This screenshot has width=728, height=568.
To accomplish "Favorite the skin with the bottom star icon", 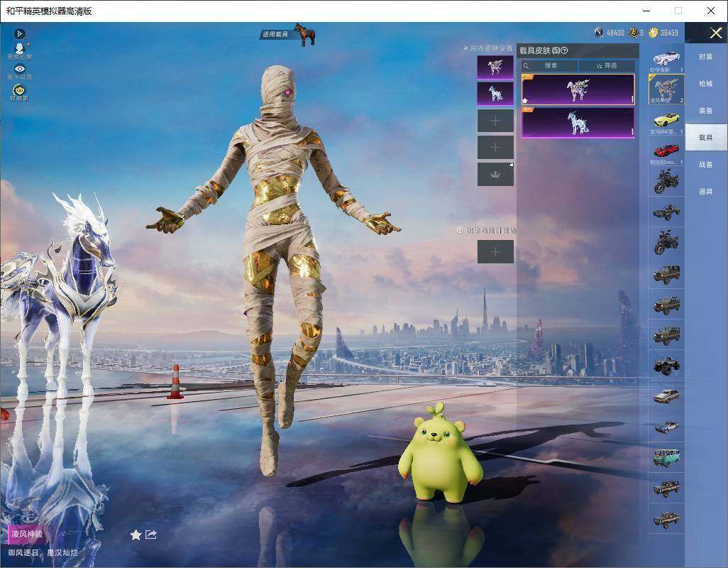I will pos(136,535).
